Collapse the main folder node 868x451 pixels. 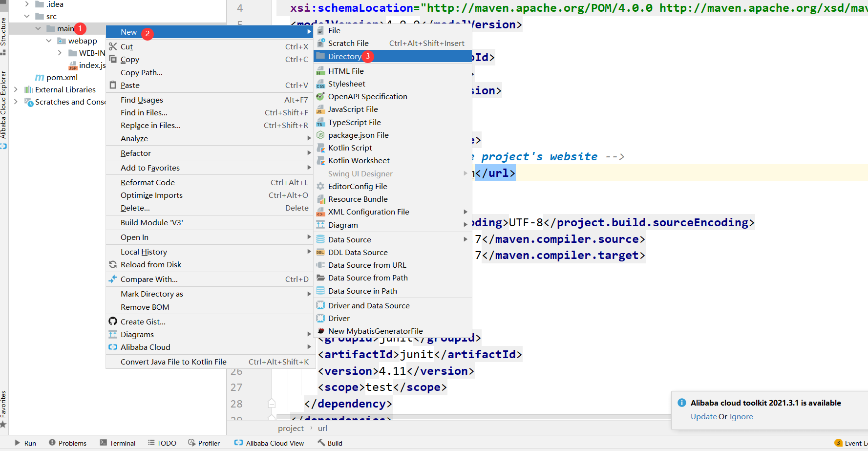(38, 28)
